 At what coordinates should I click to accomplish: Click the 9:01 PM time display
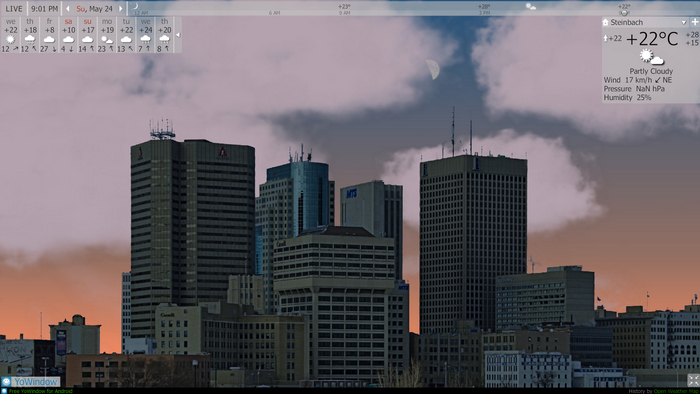45,8
